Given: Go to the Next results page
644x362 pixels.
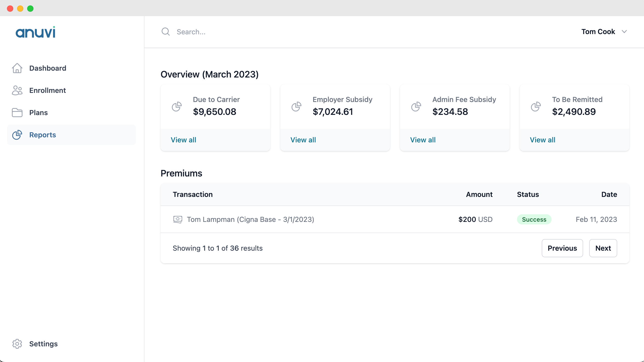Looking at the screenshot, I should coord(603,248).
